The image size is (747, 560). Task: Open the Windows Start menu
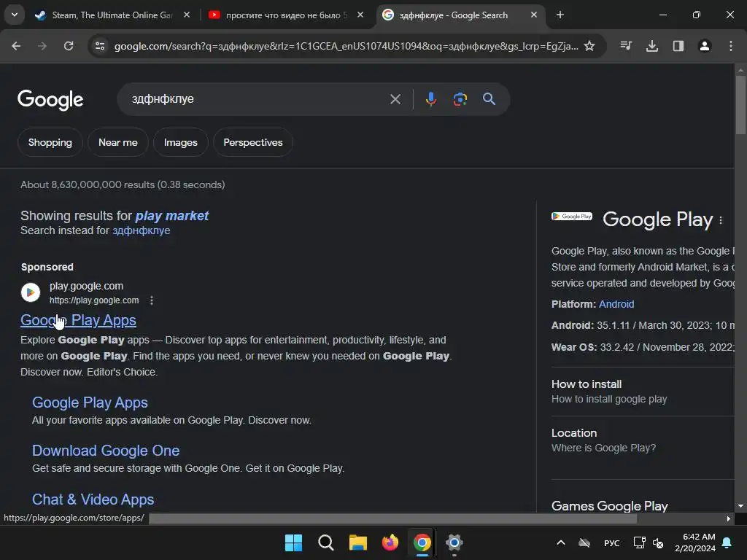coord(293,542)
